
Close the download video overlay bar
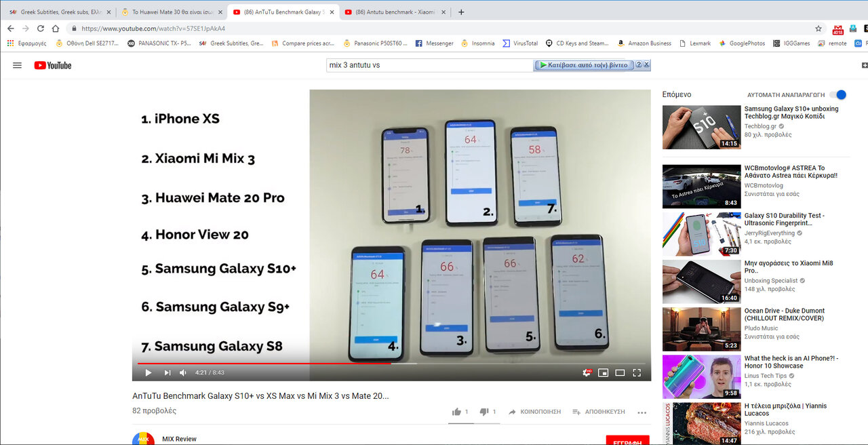click(x=647, y=65)
